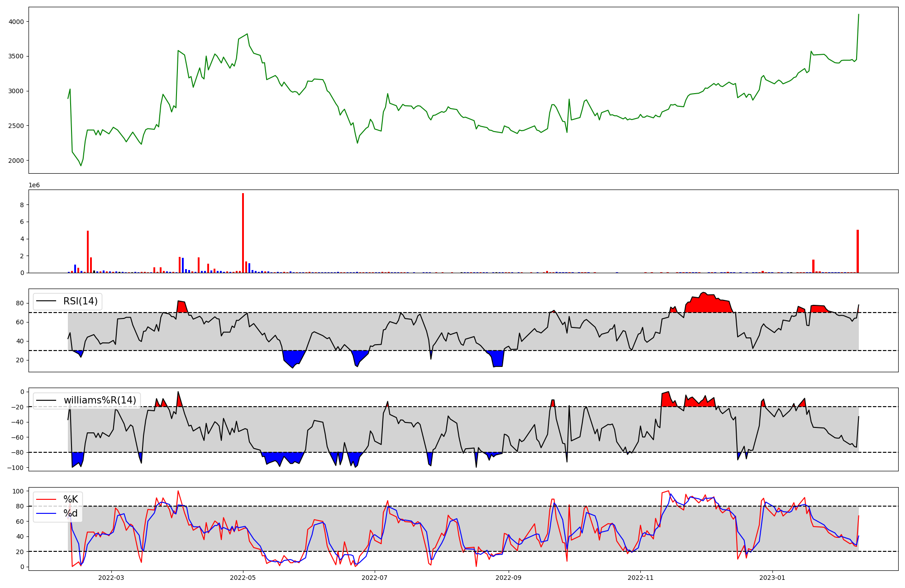The image size is (905, 588).
Task: Click the black RSI legend line swatch
Action: (46, 301)
